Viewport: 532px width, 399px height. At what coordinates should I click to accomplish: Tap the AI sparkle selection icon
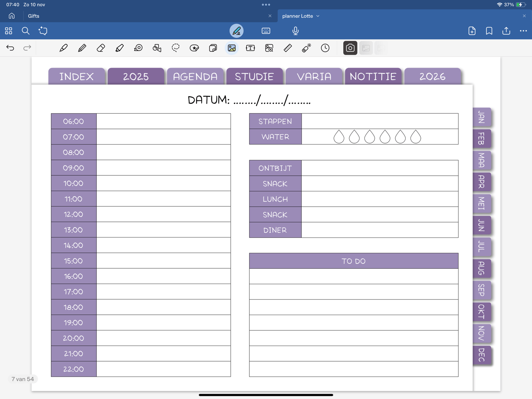click(43, 31)
